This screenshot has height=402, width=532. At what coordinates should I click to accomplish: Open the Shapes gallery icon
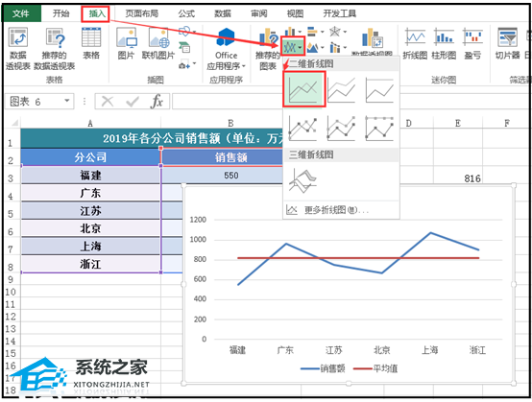(185, 32)
